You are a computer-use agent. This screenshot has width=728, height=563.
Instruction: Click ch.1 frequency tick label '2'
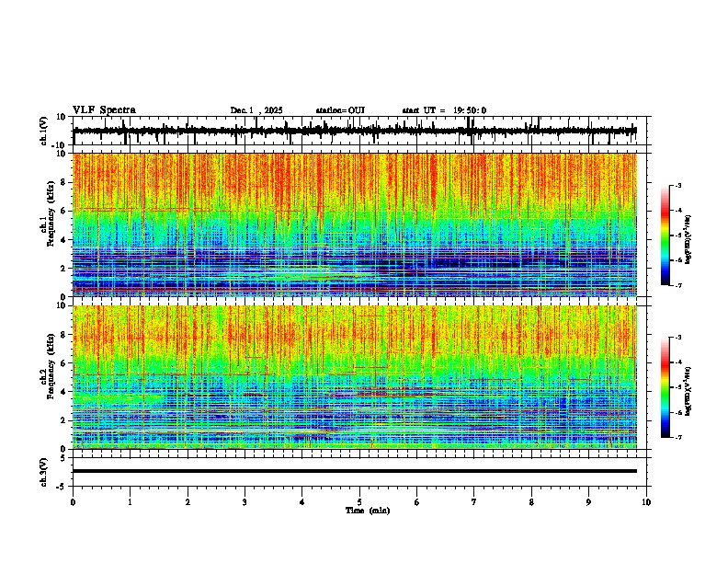tap(64, 268)
